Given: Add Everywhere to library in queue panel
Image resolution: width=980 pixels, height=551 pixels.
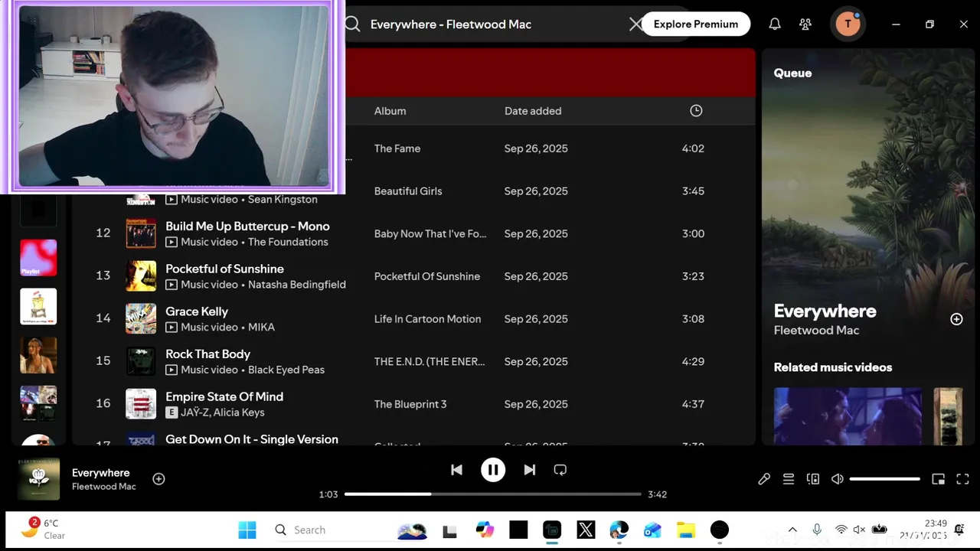Looking at the screenshot, I should pos(956,319).
